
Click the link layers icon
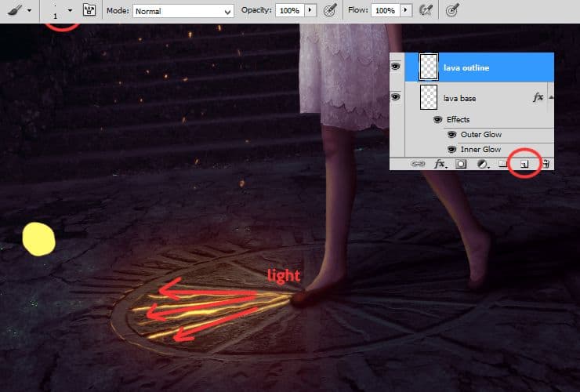[419, 164]
